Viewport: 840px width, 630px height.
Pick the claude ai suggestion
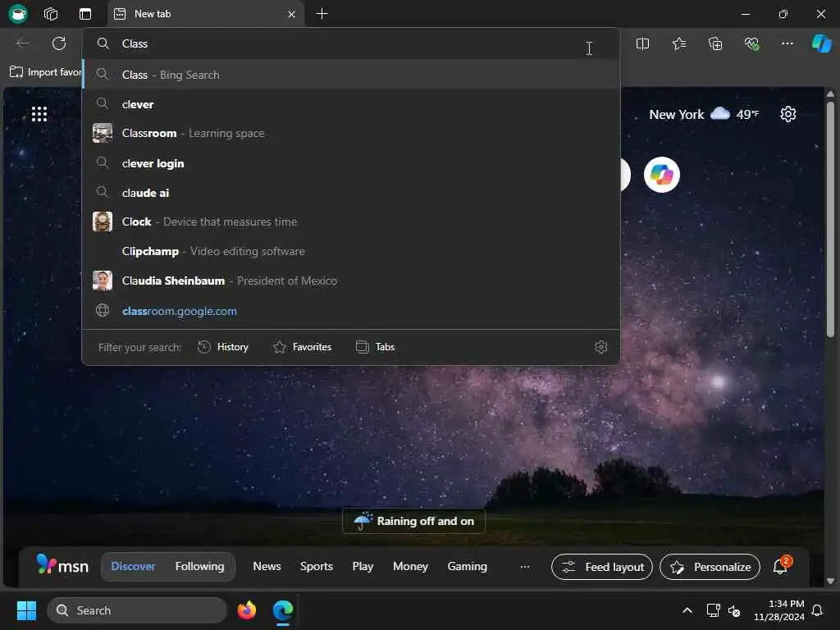coord(351,193)
